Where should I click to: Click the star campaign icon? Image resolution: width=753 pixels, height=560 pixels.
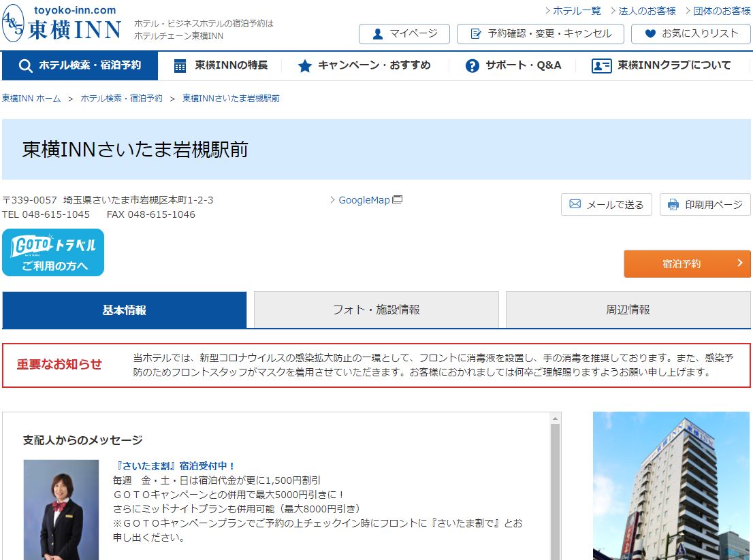coord(305,66)
